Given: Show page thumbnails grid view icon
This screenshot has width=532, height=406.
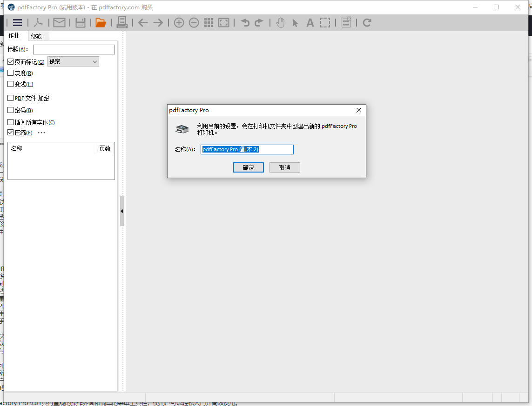Looking at the screenshot, I should click(209, 22).
